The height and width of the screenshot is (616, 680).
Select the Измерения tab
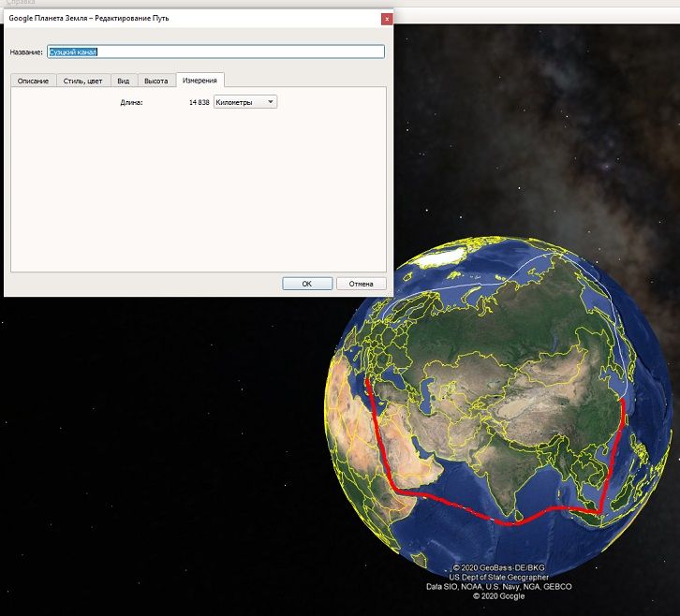coord(200,81)
